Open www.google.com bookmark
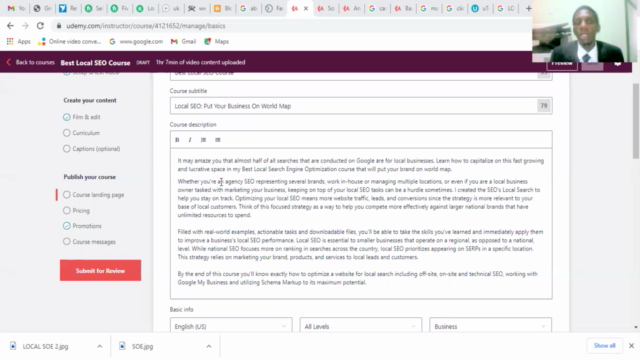This screenshot has height=360, width=640. (136, 42)
